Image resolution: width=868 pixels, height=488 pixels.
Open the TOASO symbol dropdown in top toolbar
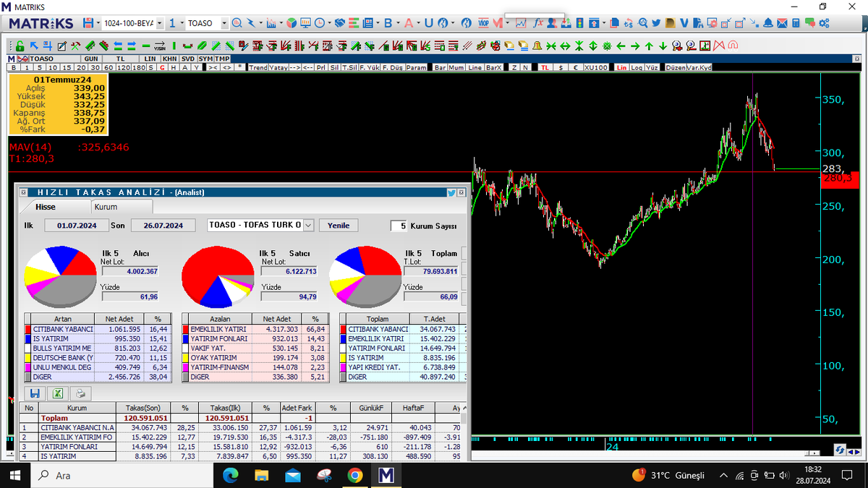pyautogui.click(x=224, y=23)
